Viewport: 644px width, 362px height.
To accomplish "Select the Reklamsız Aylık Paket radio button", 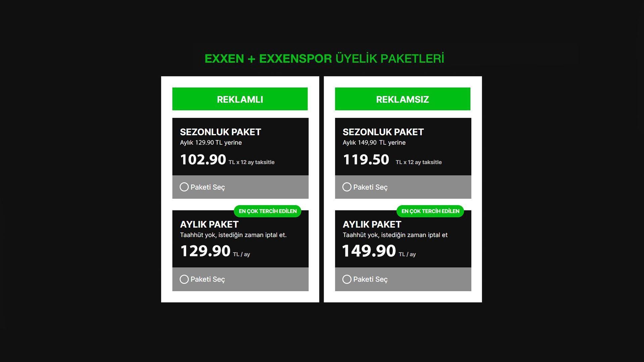I will (x=347, y=279).
